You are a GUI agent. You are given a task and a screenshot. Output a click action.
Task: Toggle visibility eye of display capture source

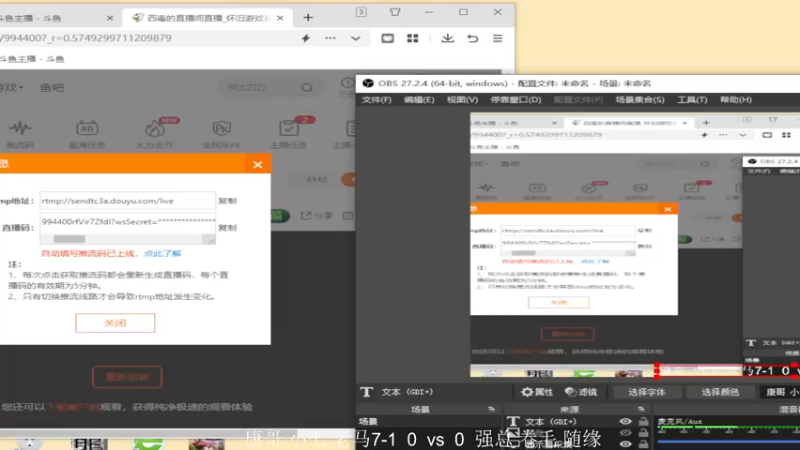pos(626,444)
